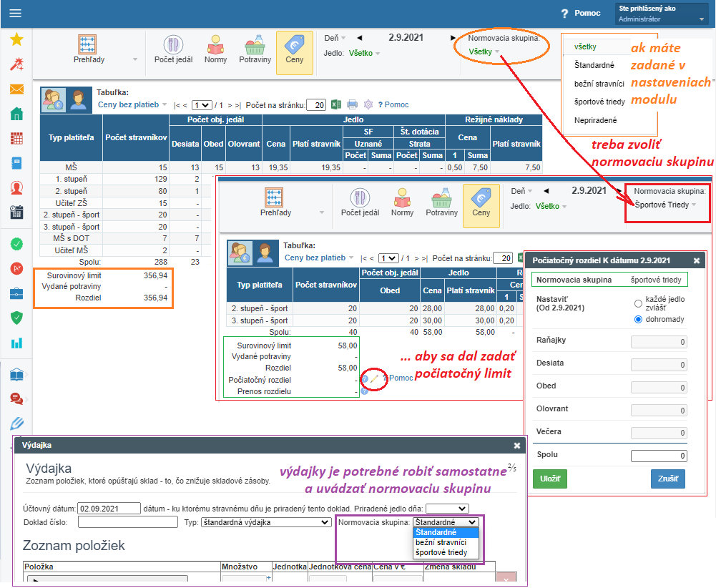The width and height of the screenshot is (716, 588).
Task: Open the blue bar chart icon in the sidebar
Action: pos(16,343)
